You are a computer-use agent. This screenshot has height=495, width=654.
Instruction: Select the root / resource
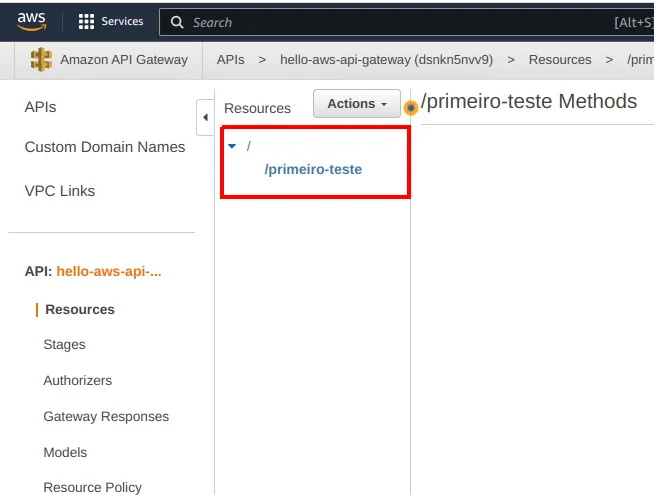coord(249,146)
